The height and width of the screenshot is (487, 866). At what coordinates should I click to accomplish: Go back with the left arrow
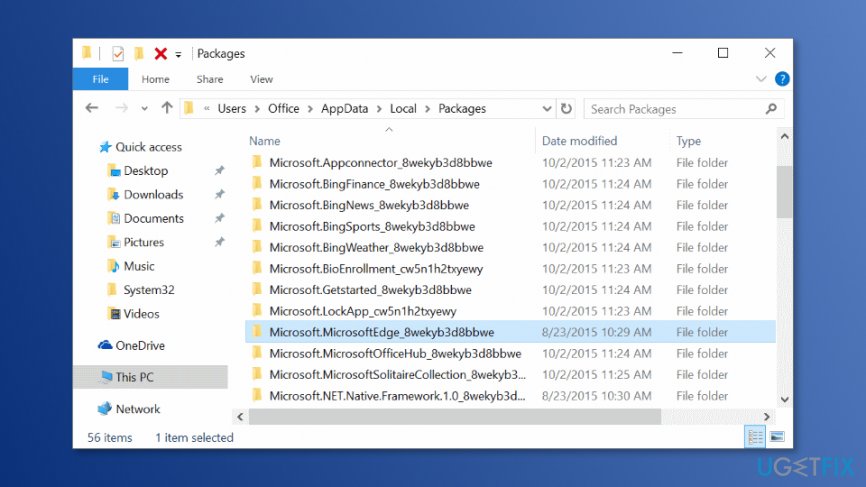tap(92, 108)
